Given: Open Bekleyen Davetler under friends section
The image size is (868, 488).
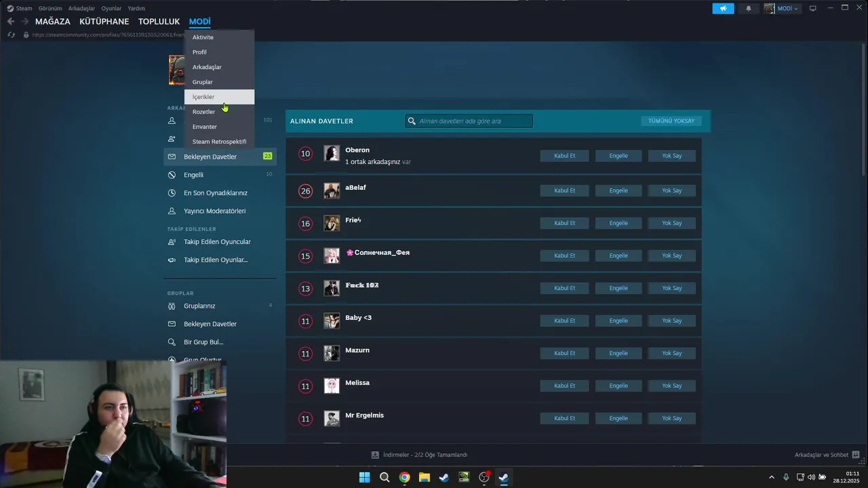Looking at the screenshot, I should click(x=220, y=157).
